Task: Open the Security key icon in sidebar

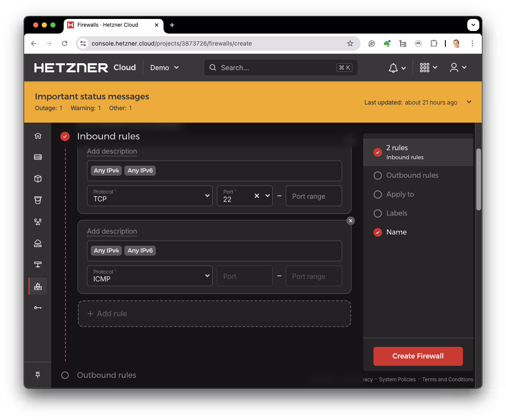Action: pos(38,308)
